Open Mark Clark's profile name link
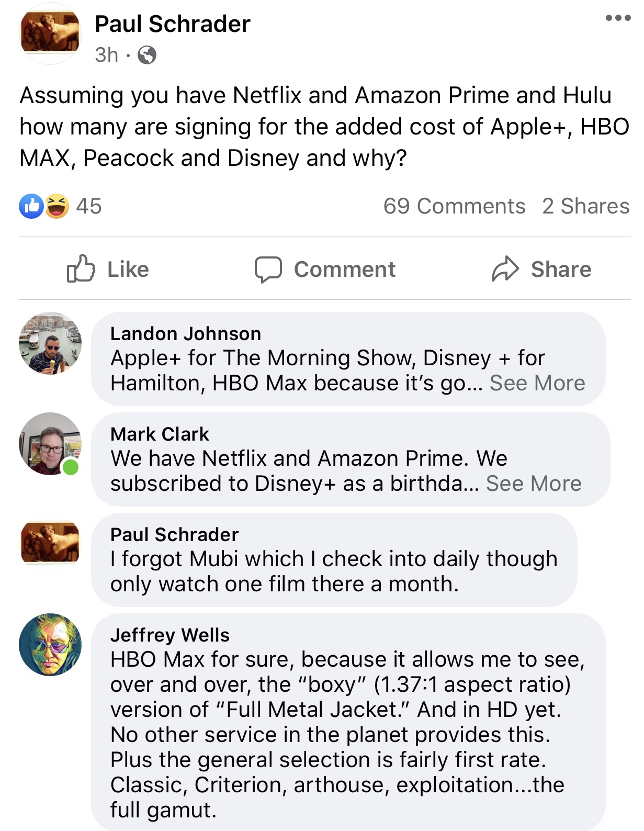The width and height of the screenshot is (644, 831). click(160, 434)
